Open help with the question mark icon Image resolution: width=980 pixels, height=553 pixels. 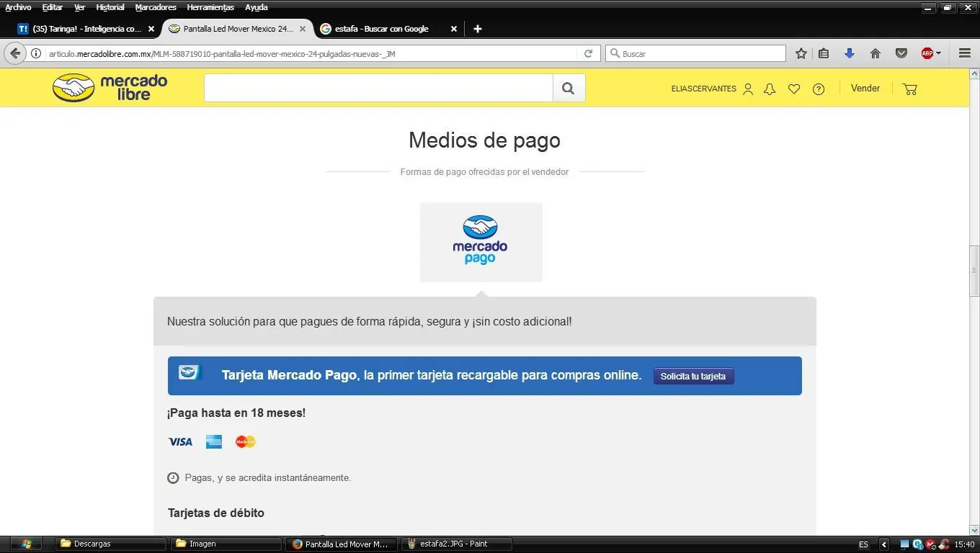819,89
